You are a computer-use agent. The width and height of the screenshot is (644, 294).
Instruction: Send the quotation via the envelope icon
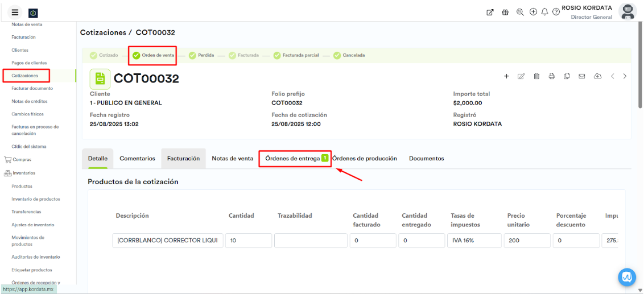pyautogui.click(x=582, y=76)
